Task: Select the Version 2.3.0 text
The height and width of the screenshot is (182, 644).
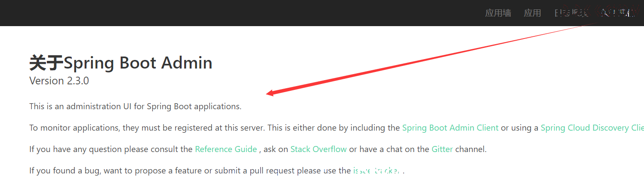Action: [x=59, y=81]
